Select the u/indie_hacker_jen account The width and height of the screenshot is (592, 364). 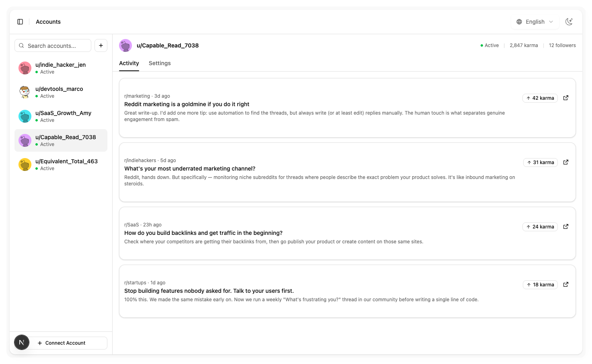point(61,68)
